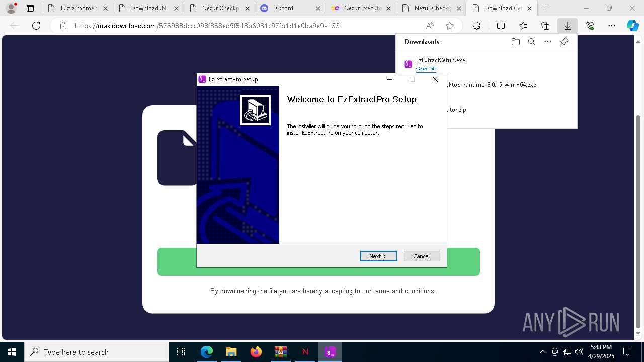Viewport: 644px width, 362px height.
Task: Switch to Nezur Executor tab
Action: 360,8
